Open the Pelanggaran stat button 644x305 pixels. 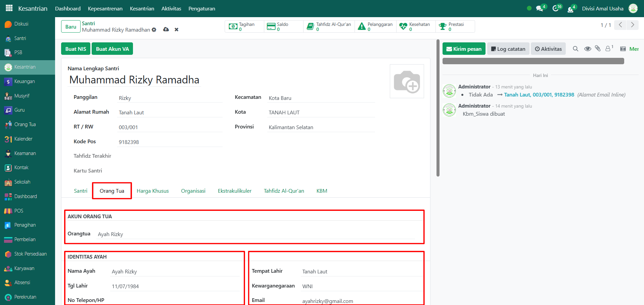click(x=375, y=27)
